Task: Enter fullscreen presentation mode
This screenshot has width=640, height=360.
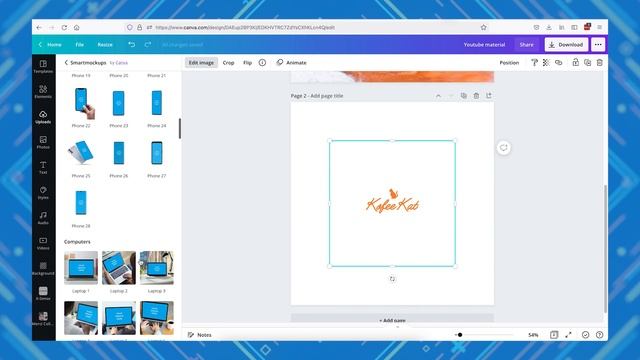Action: click(568, 335)
